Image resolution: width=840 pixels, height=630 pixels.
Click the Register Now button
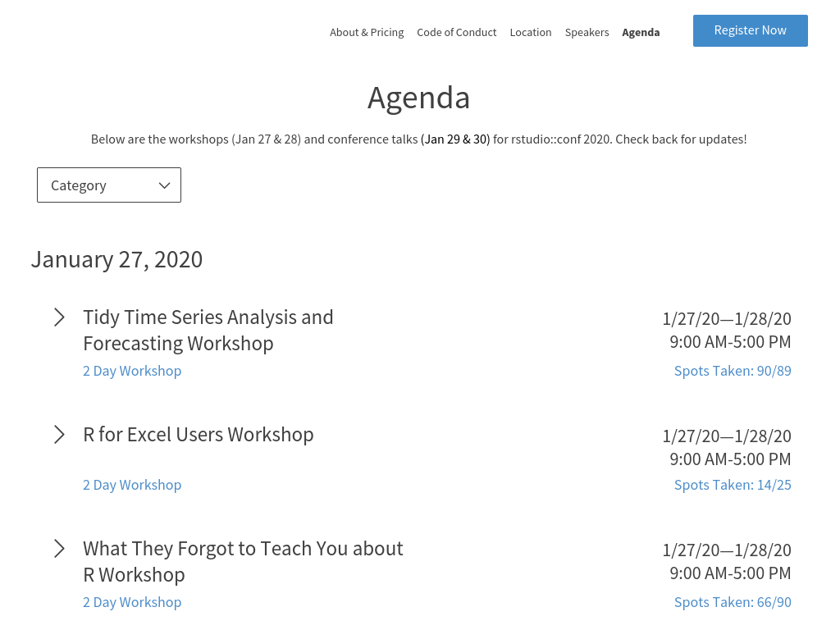750,30
